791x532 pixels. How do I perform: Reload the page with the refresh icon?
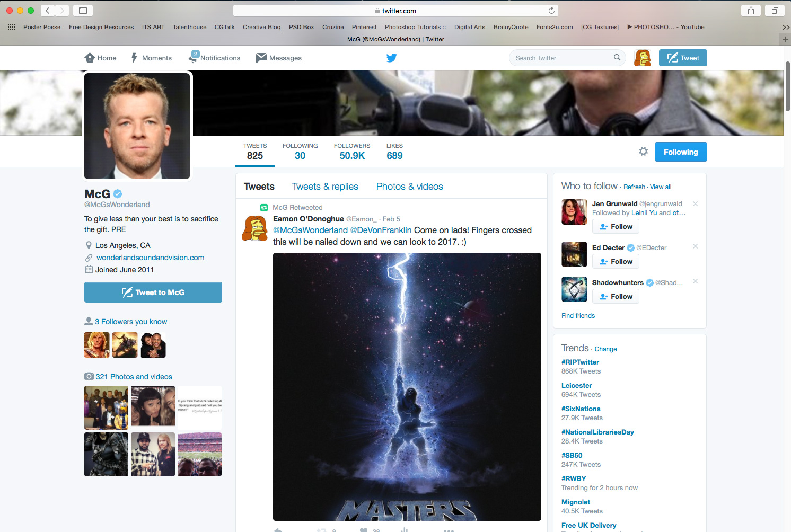coord(551,11)
